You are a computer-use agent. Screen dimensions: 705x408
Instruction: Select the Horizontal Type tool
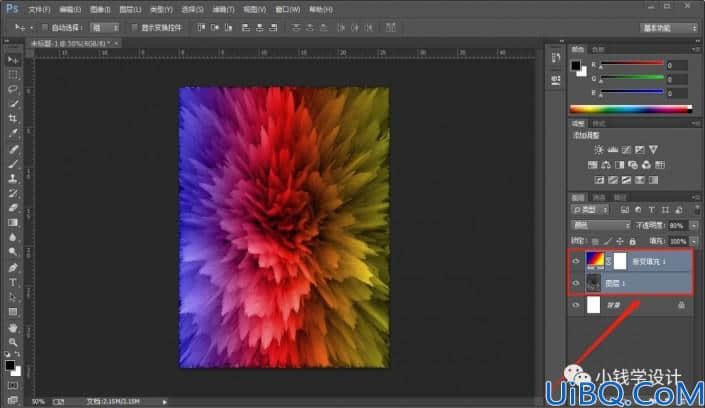tap(13, 282)
